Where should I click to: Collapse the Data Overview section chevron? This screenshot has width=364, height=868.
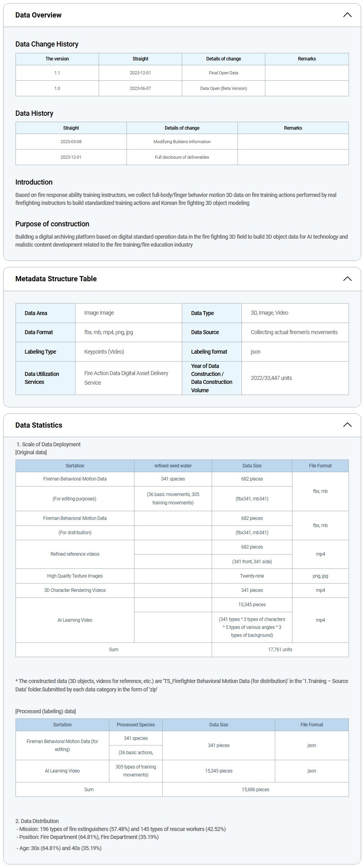[347, 15]
